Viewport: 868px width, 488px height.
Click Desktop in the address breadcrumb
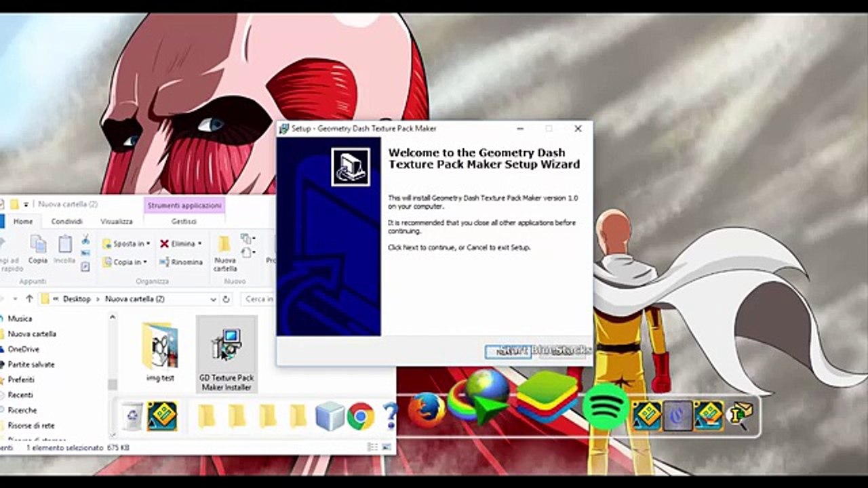77,299
